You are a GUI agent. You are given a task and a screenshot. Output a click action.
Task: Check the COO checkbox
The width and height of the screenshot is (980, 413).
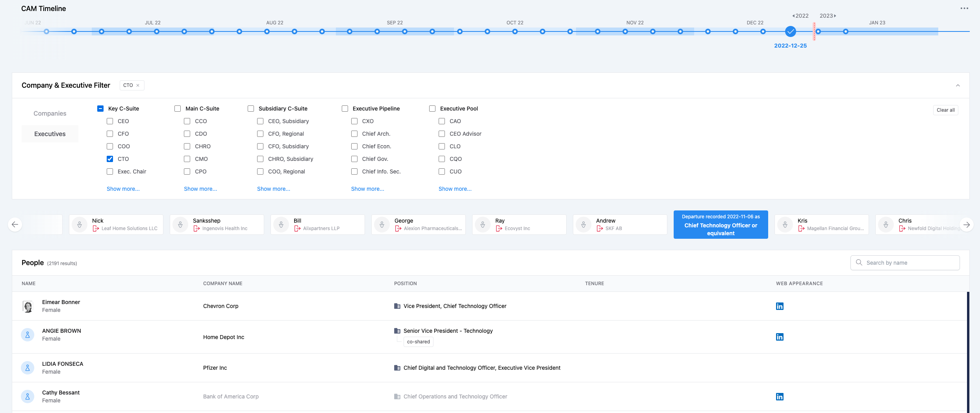point(110,146)
